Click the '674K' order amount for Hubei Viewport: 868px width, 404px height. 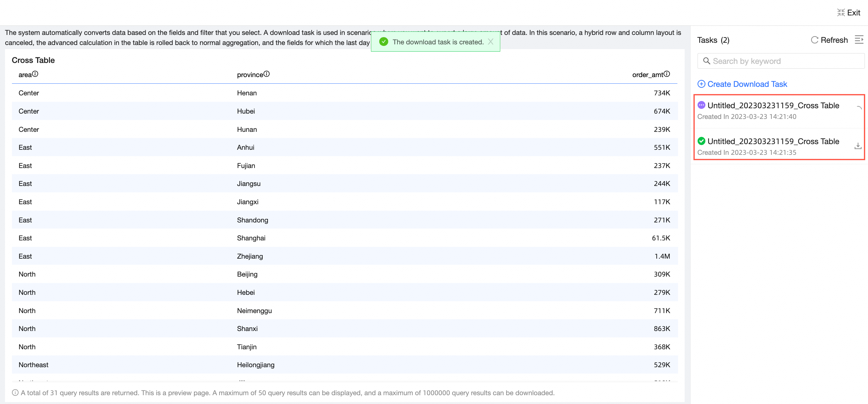click(x=662, y=111)
